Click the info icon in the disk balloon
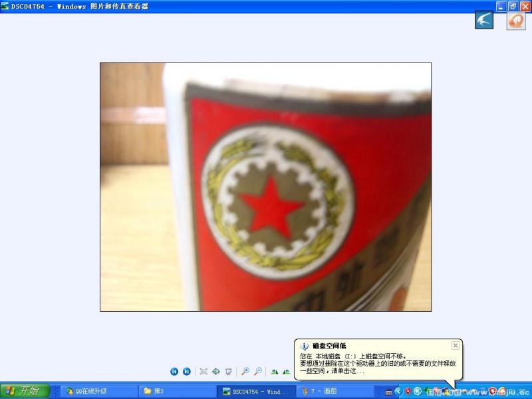Screen dimensions: 532x399 [304, 346]
